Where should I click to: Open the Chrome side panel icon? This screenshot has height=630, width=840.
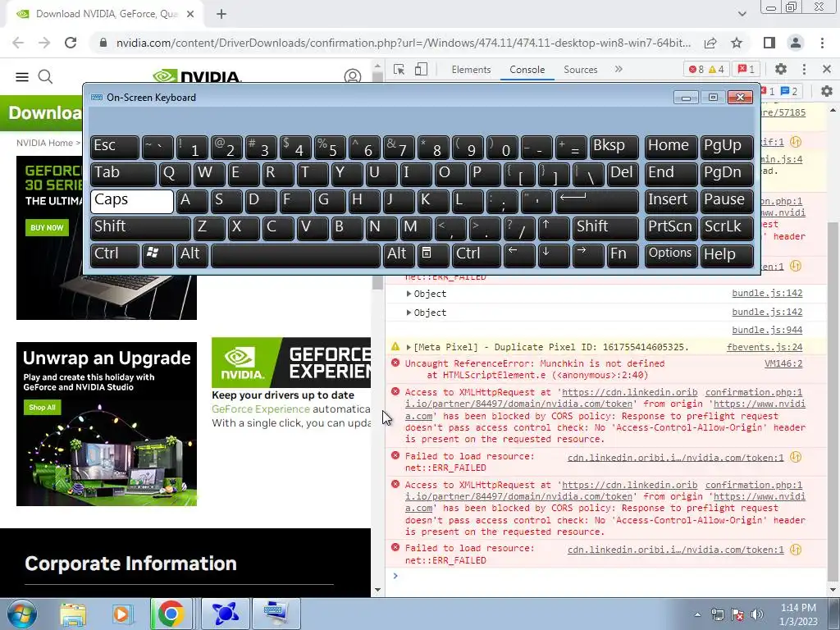(x=769, y=43)
